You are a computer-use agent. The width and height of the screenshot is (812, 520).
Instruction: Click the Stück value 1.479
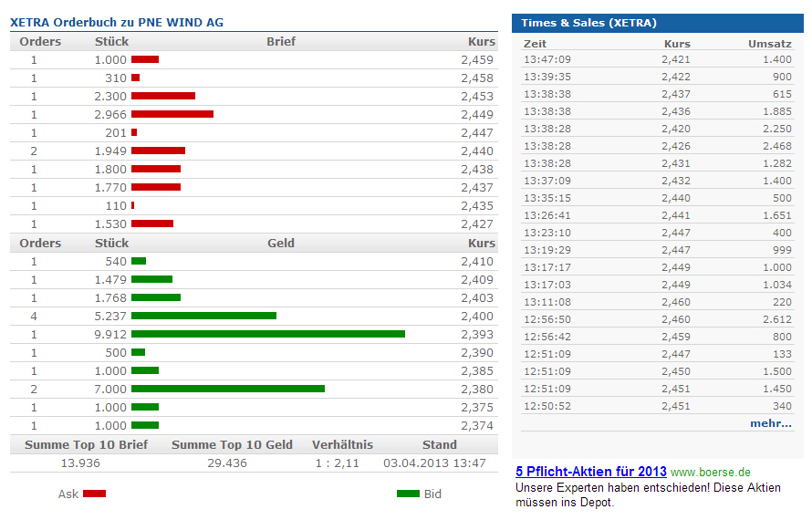pyautogui.click(x=110, y=280)
